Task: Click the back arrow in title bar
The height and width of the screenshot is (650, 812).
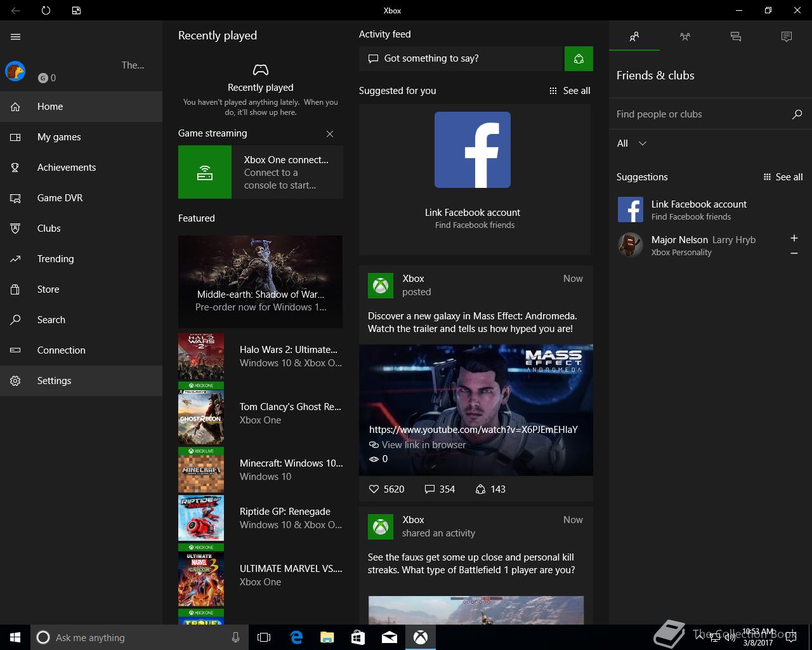Action: tap(15, 10)
